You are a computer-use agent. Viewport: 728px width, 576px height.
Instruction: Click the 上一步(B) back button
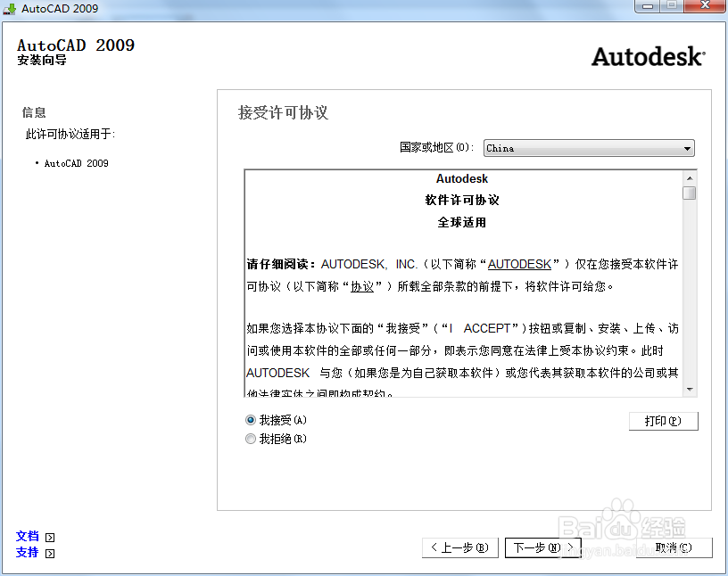(x=459, y=547)
